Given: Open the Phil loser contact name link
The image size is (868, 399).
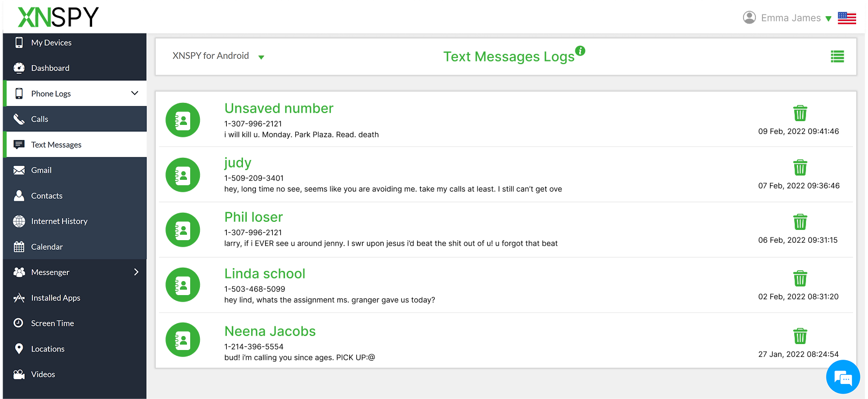Looking at the screenshot, I should [x=253, y=217].
